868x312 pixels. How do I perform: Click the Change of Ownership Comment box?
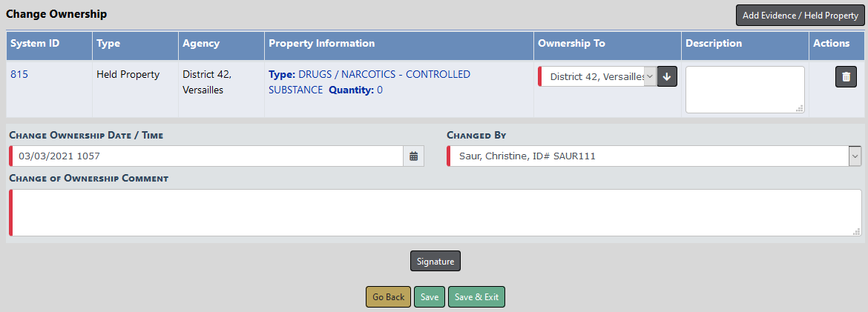[434, 213]
